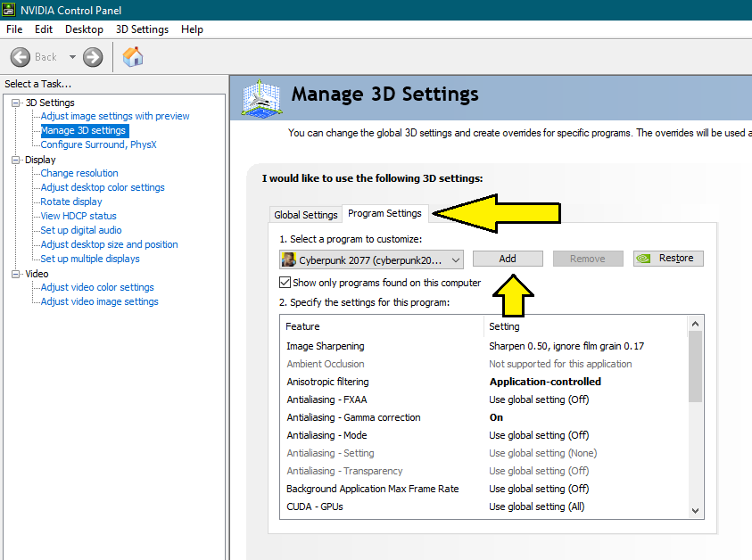This screenshot has height=560, width=752.
Task: Click the NVIDIA Control Panel title icon
Action: click(x=9, y=10)
